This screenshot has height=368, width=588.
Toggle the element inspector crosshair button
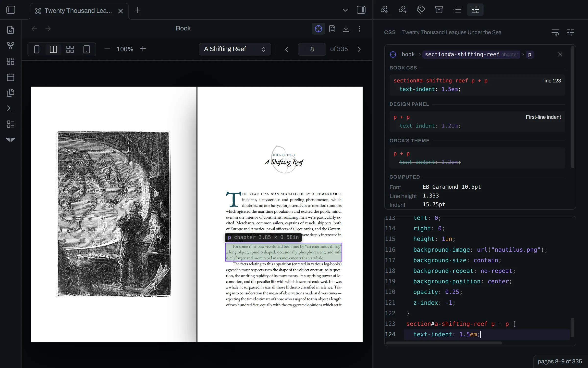click(318, 29)
